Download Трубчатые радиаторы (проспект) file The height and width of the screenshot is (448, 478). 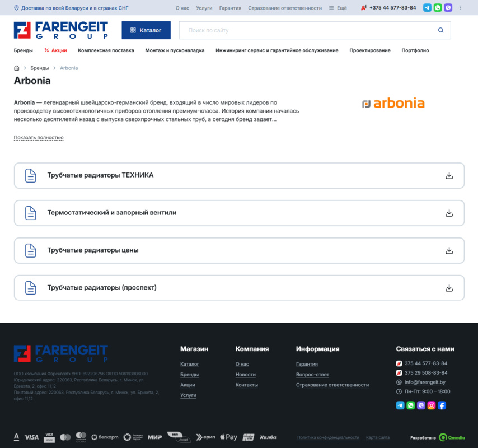click(449, 288)
